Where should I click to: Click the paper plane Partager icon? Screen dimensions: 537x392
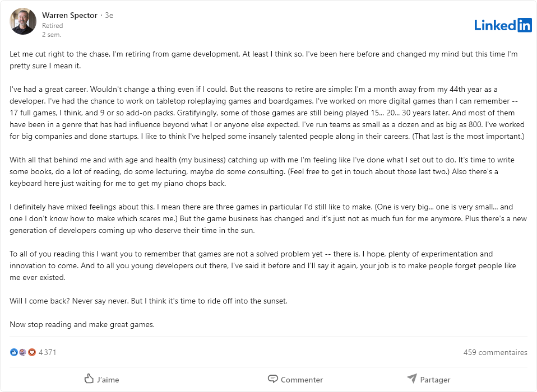412,379
